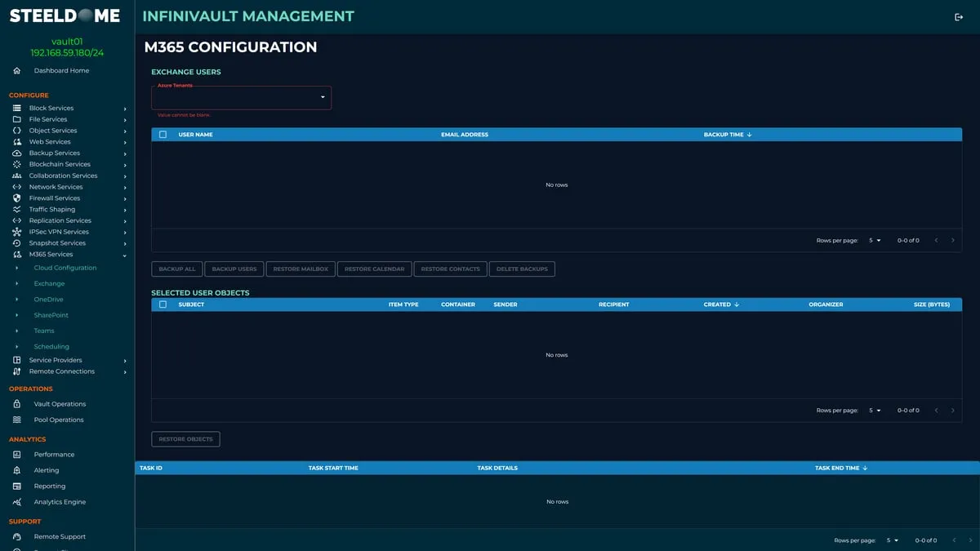Collapse the M365 Services submenu

[124, 254]
